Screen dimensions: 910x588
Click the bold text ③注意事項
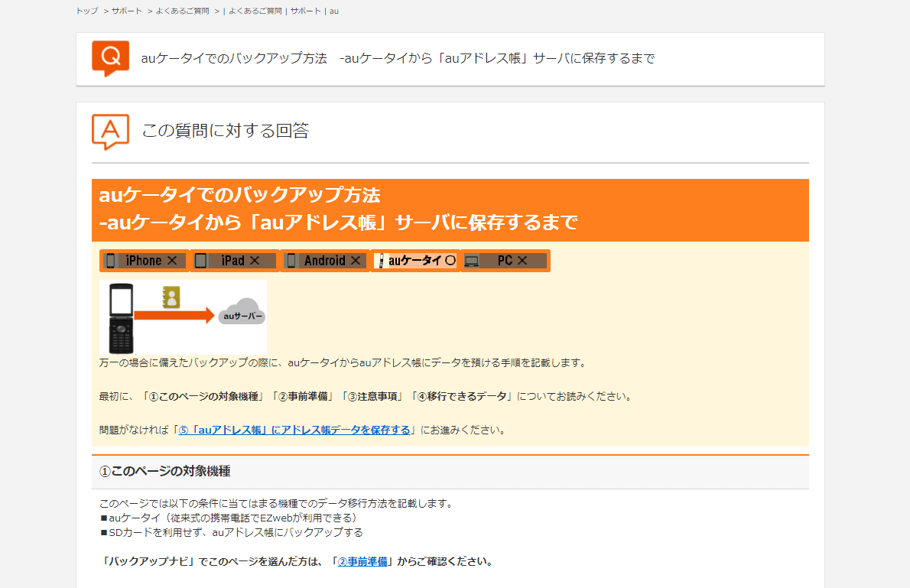(x=372, y=396)
